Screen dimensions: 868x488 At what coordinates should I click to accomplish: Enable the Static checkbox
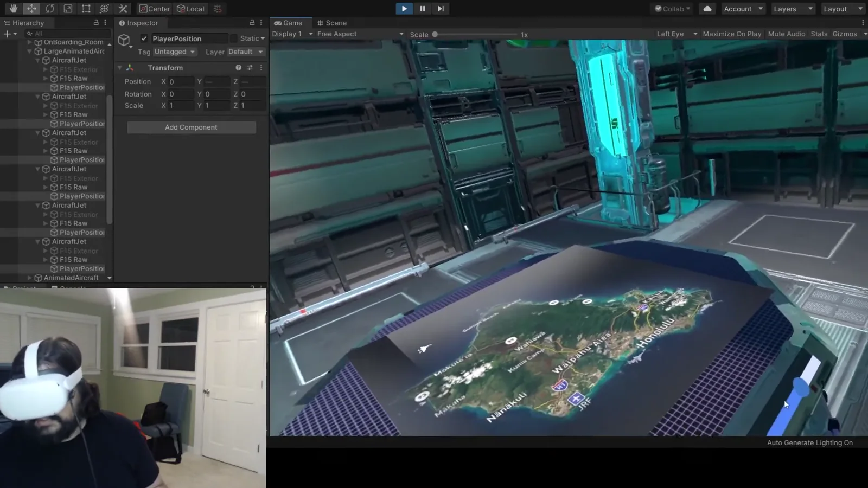pyautogui.click(x=234, y=38)
